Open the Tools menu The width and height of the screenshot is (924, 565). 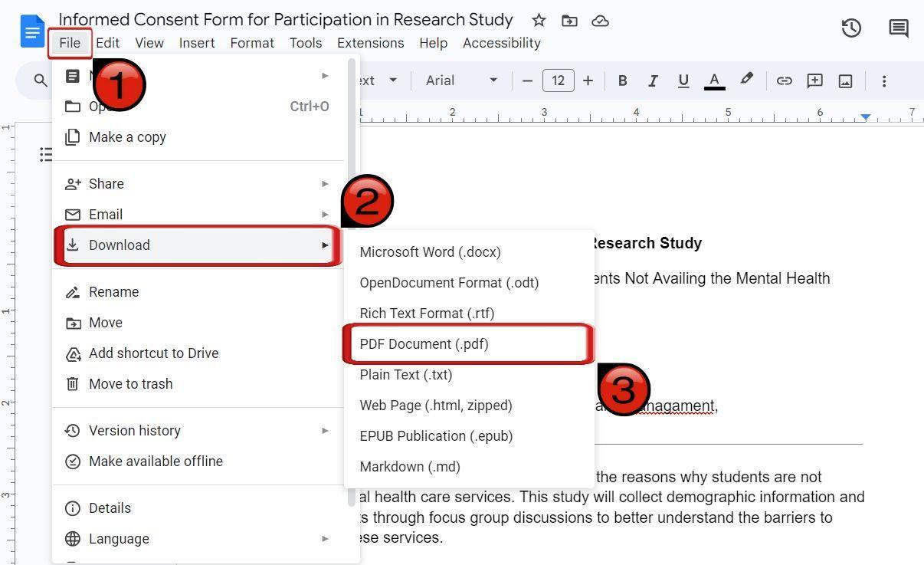pos(306,43)
